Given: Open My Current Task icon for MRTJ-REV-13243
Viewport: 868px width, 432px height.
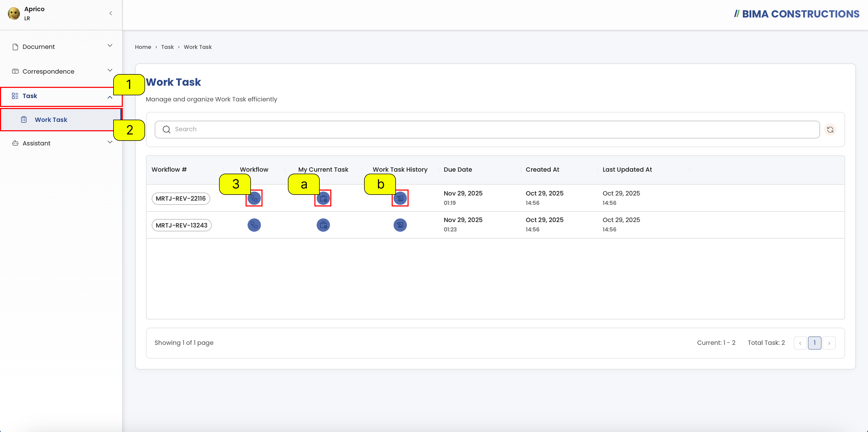Looking at the screenshot, I should point(323,225).
